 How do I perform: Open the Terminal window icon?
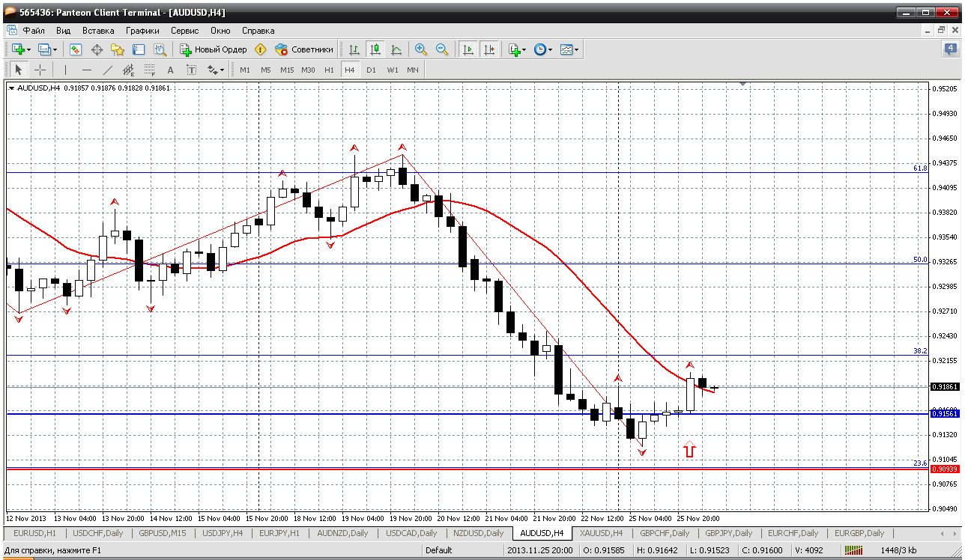coord(139,49)
